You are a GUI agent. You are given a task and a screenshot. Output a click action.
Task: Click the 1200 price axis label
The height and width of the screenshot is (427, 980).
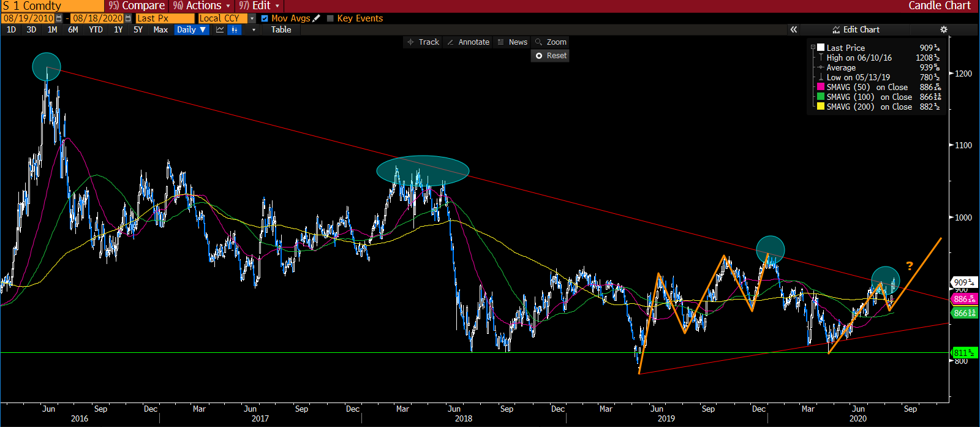coord(963,74)
